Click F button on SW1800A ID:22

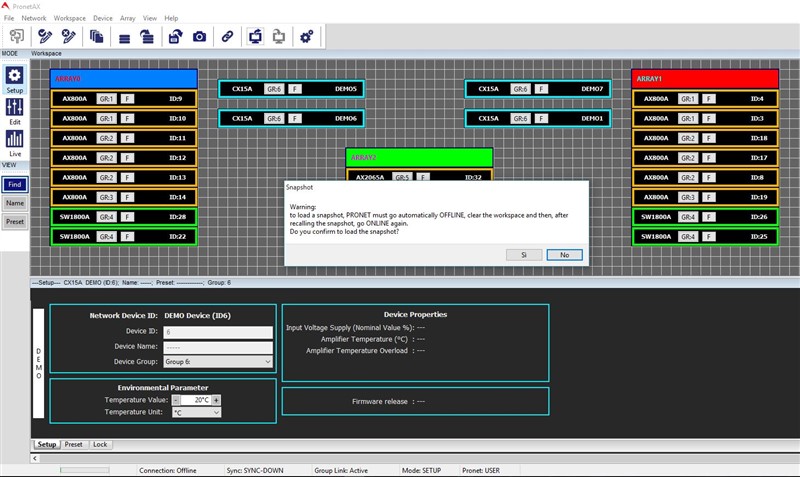click(128, 237)
